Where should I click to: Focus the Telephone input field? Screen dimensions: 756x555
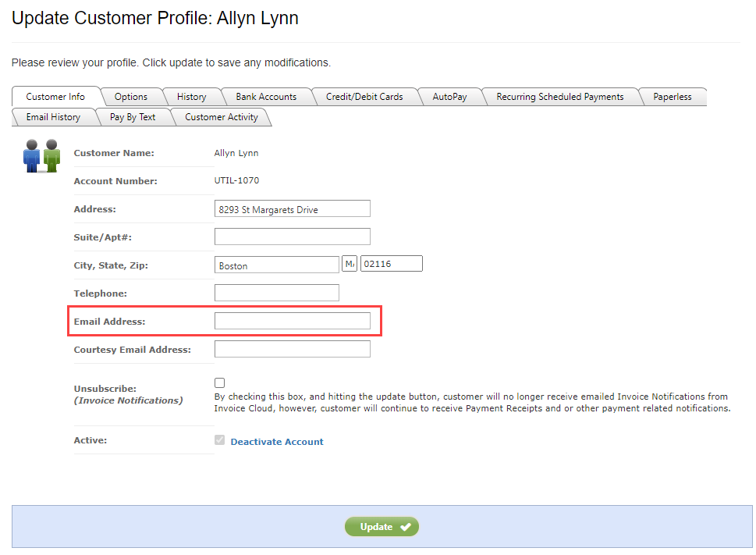[x=277, y=293]
